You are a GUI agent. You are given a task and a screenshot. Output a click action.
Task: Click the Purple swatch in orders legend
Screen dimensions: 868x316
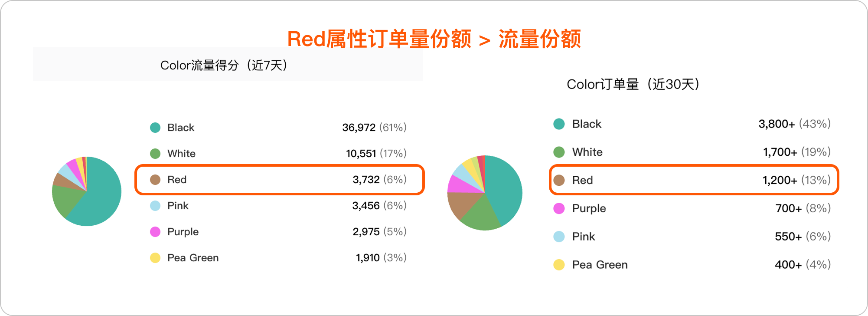[559, 209]
